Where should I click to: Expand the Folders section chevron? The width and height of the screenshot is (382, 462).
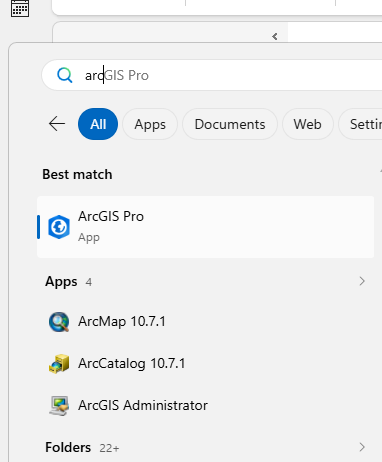(362, 447)
